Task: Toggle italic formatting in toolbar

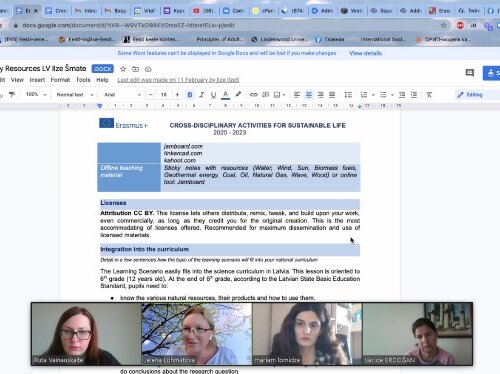Action: pyautogui.click(x=202, y=95)
